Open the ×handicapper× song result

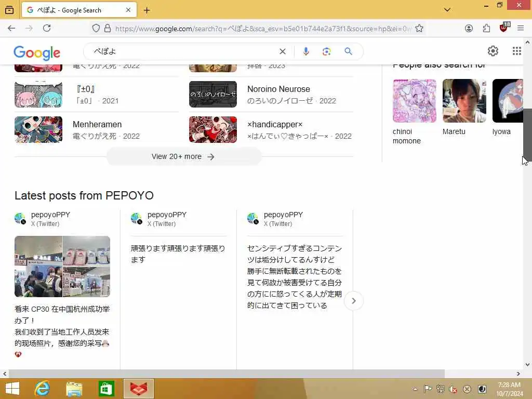coord(271,130)
